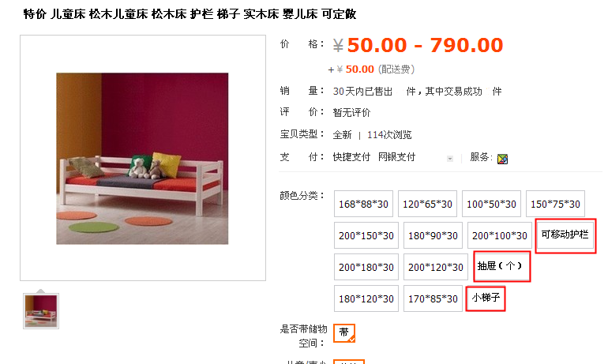Select the 抽屉(个) drawer option

tap(501, 266)
